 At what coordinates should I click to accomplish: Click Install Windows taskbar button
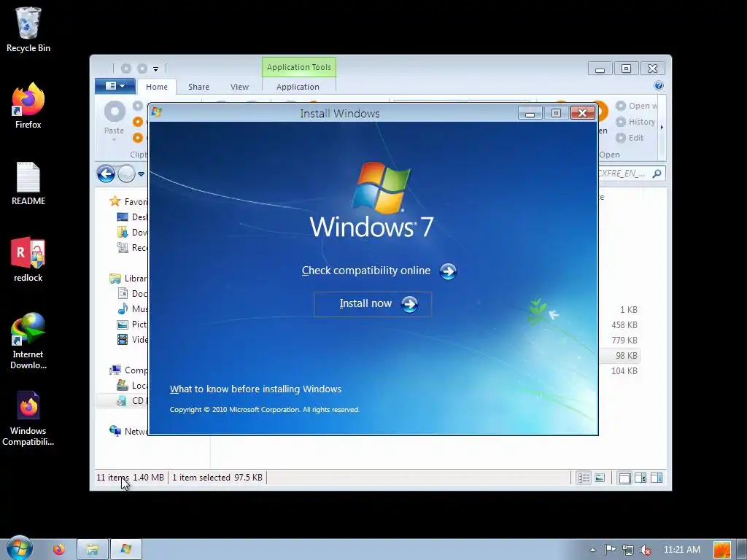click(x=125, y=550)
